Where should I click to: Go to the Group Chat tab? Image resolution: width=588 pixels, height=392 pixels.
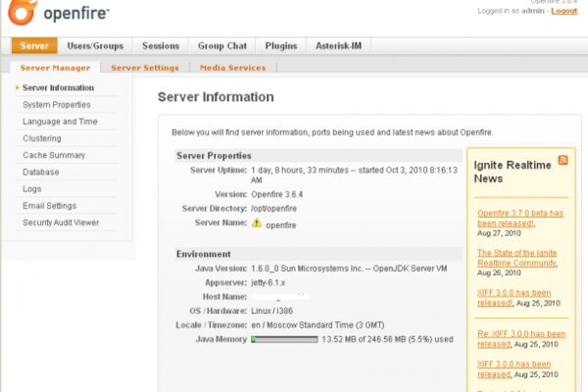tap(222, 46)
